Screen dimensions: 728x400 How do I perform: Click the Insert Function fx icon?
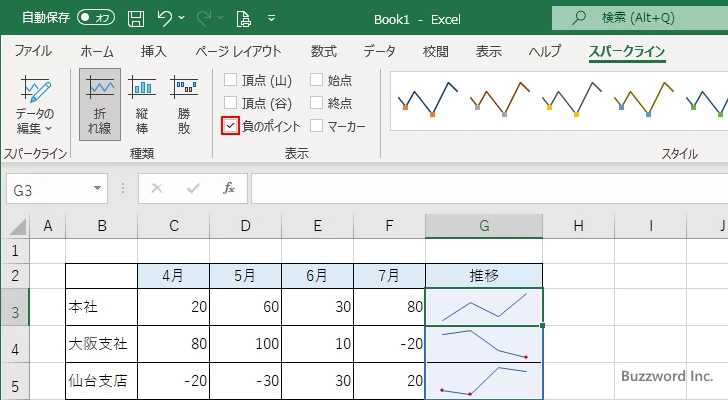(x=229, y=188)
